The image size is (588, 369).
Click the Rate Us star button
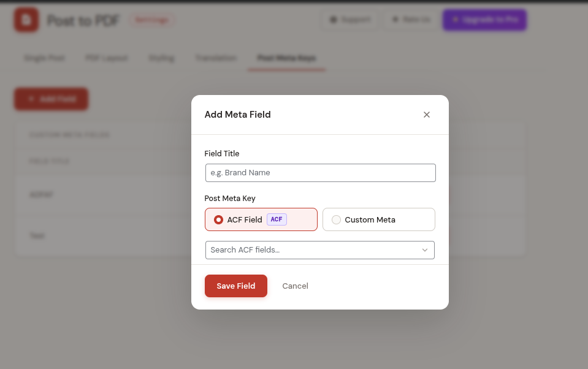point(411,20)
